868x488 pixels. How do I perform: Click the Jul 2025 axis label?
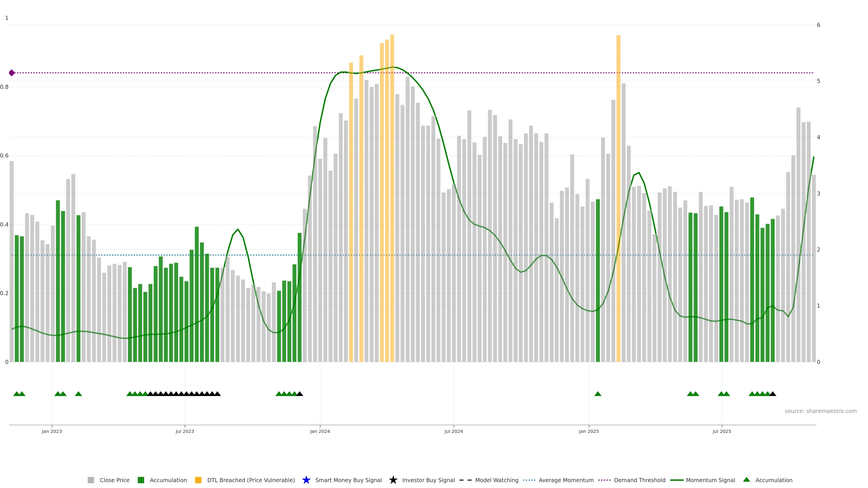coord(722,431)
